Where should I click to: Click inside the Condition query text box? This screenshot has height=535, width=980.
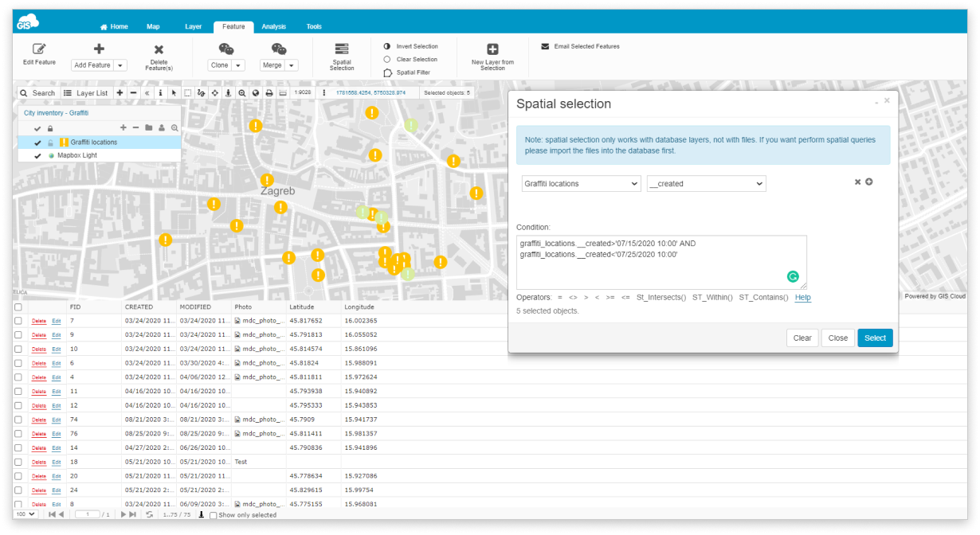(x=661, y=259)
